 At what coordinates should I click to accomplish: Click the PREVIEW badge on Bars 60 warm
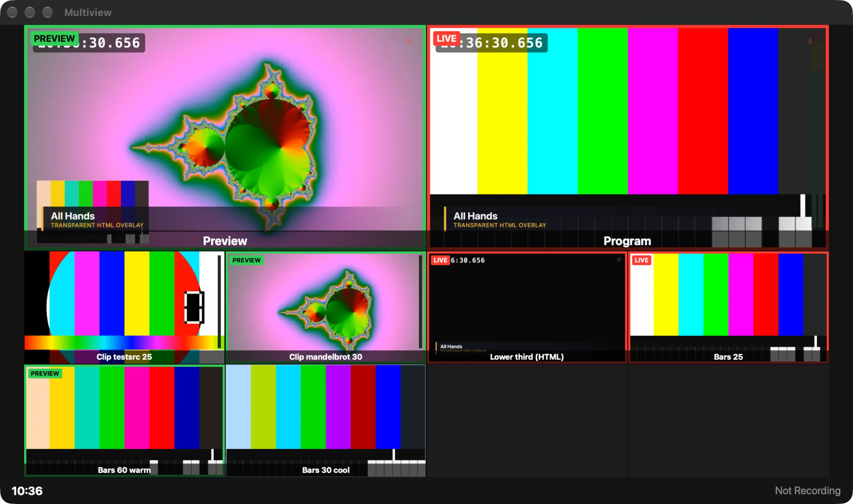[45, 374]
